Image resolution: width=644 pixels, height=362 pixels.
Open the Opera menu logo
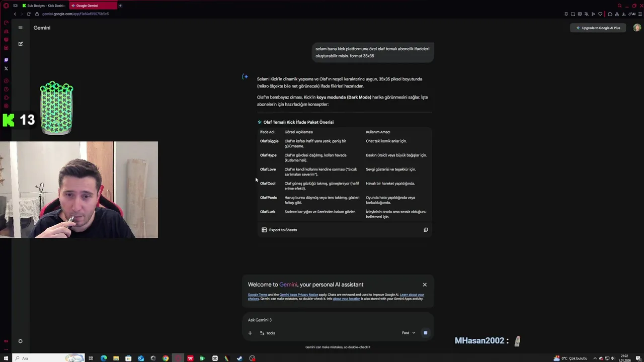(x=6, y=6)
